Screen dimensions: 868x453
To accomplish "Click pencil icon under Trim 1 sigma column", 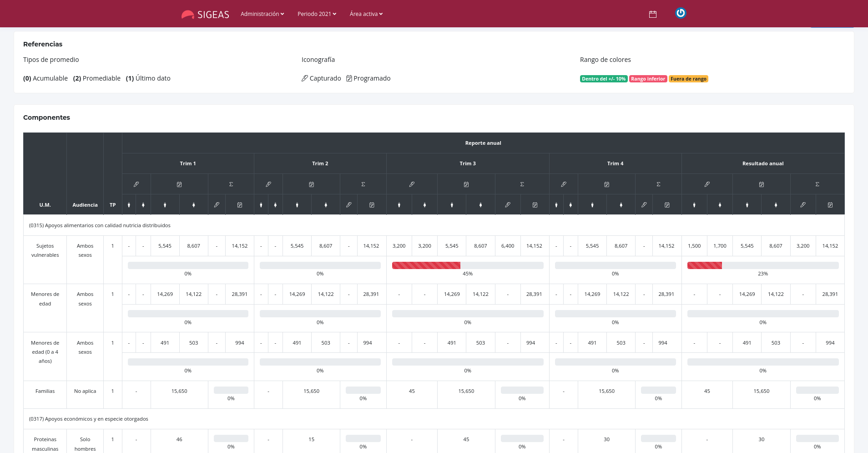I will (x=217, y=205).
